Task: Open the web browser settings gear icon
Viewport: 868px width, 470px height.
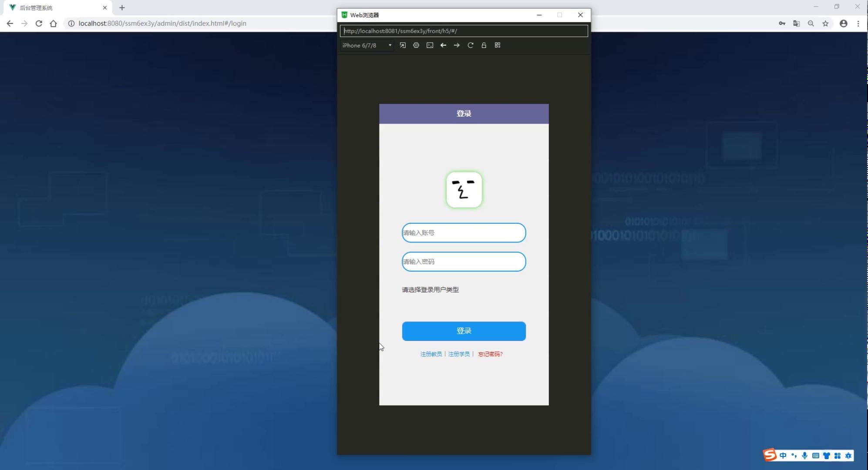Action: [x=416, y=45]
